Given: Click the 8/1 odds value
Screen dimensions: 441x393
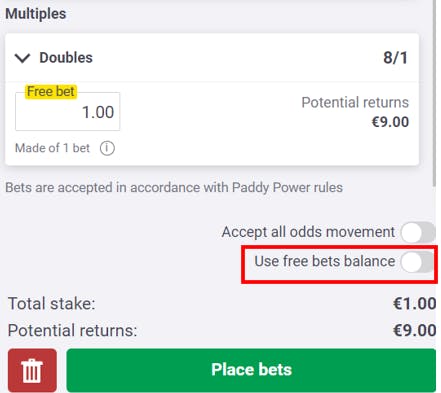Looking at the screenshot, I should click(x=395, y=58).
